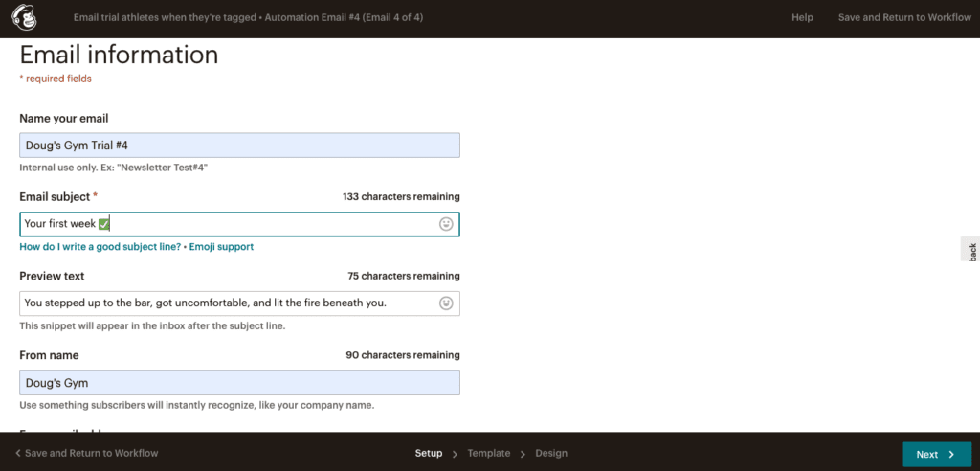Open the Help menu
Viewport: 980px width, 471px height.
tap(802, 17)
